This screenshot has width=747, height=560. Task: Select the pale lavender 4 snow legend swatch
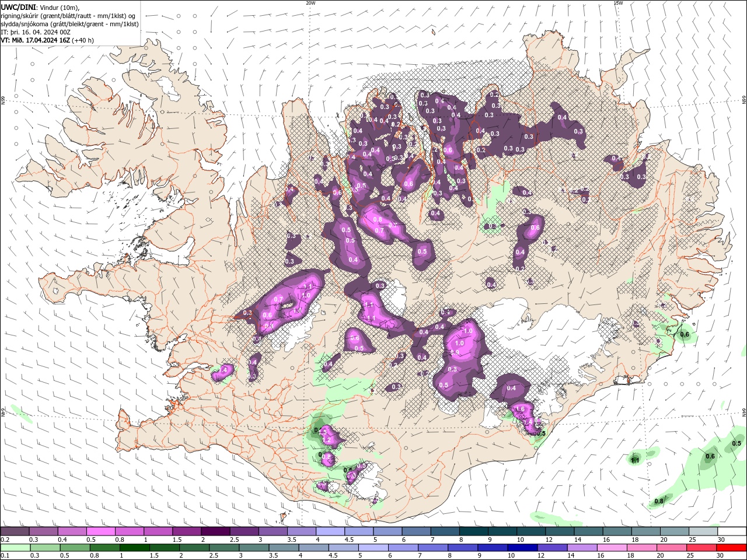330,531
